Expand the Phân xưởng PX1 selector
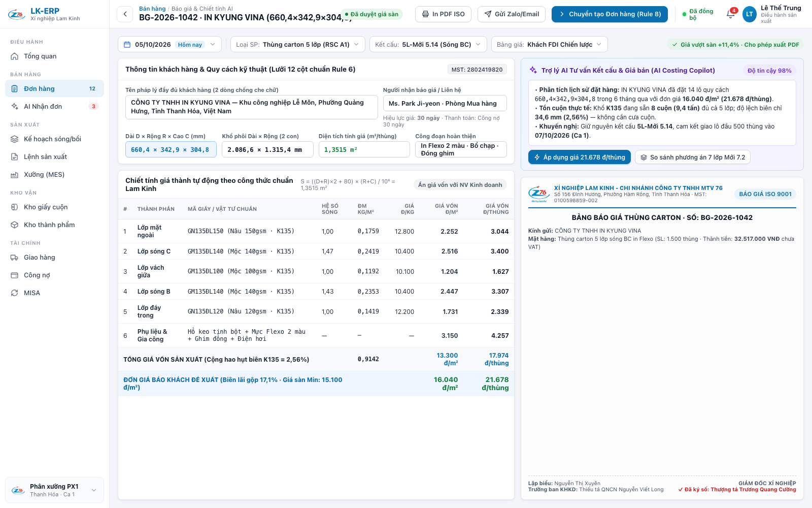This screenshot has height=508, width=812. tap(54, 490)
